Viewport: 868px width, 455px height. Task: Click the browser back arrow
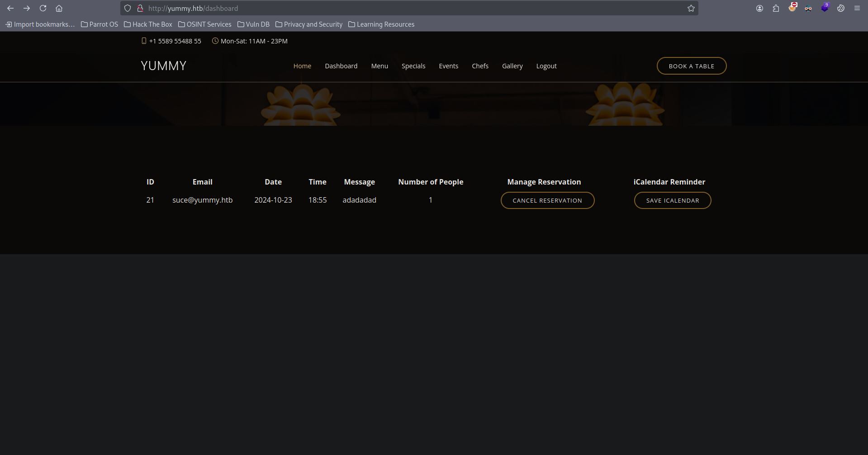(x=10, y=8)
